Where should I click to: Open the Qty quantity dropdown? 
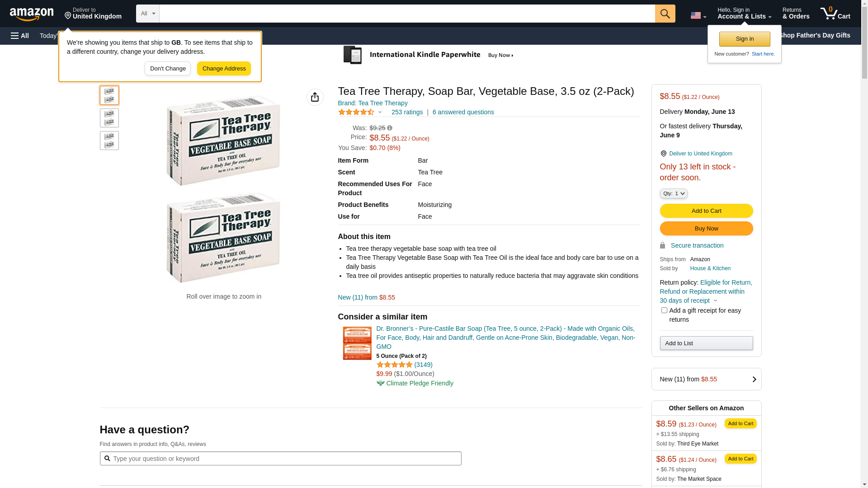[674, 193]
